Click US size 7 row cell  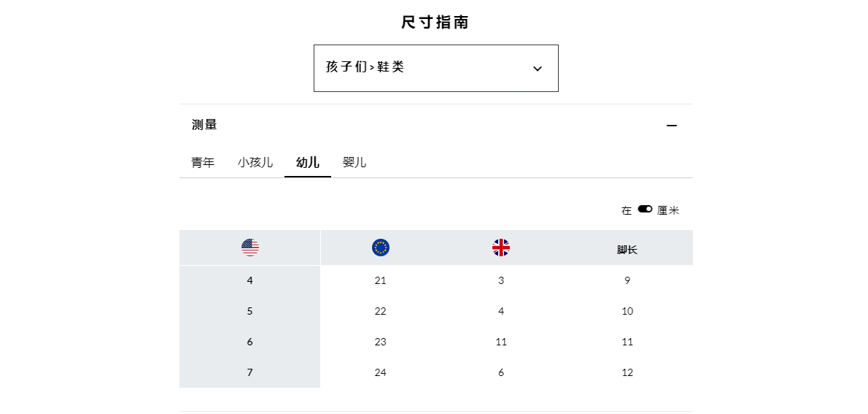point(249,372)
